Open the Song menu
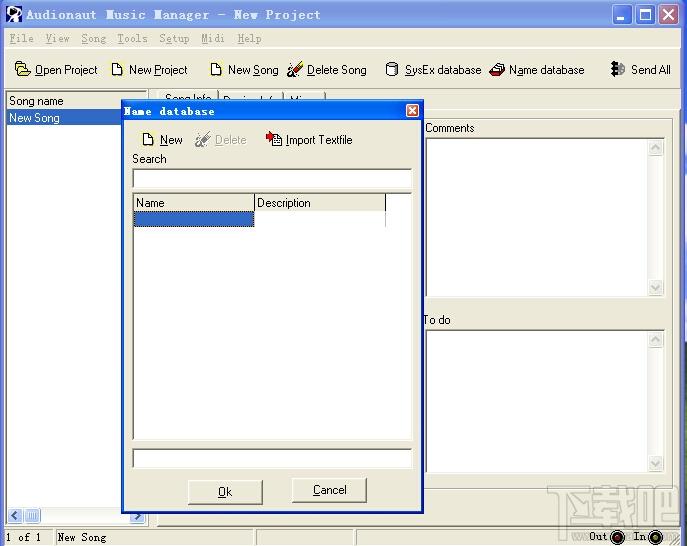This screenshot has width=687, height=546. click(x=94, y=39)
